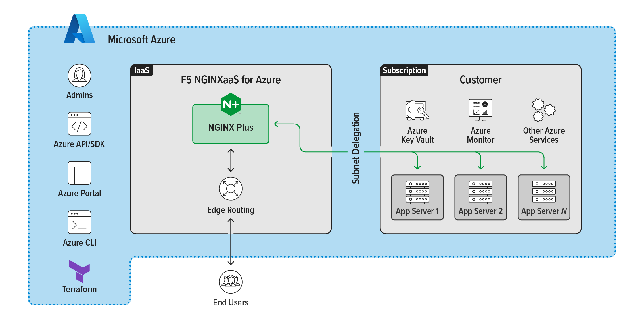The height and width of the screenshot is (316, 644).
Task: Click the 'F5 NGINXaaS for Azure' heading
Action: point(231,80)
